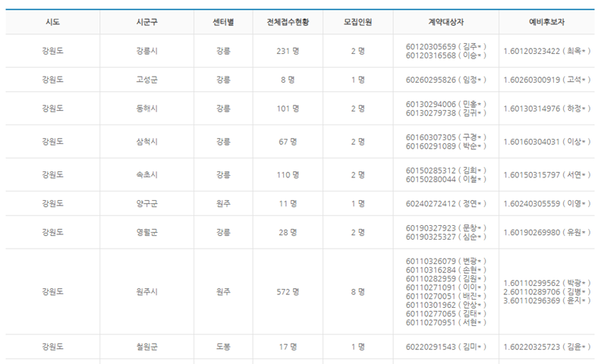607x364 pixels.
Task: Click the 17 명 applicant count
Action: (288, 347)
